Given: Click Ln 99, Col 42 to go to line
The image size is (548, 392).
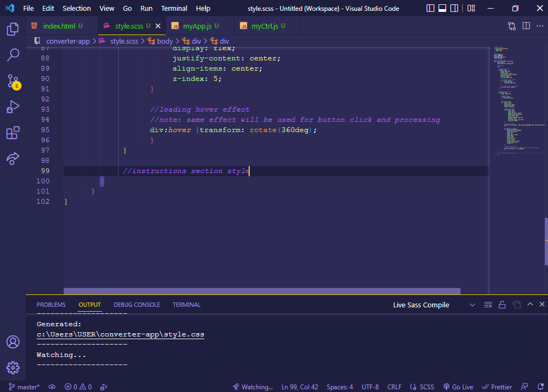Looking at the screenshot, I should [x=299, y=387].
